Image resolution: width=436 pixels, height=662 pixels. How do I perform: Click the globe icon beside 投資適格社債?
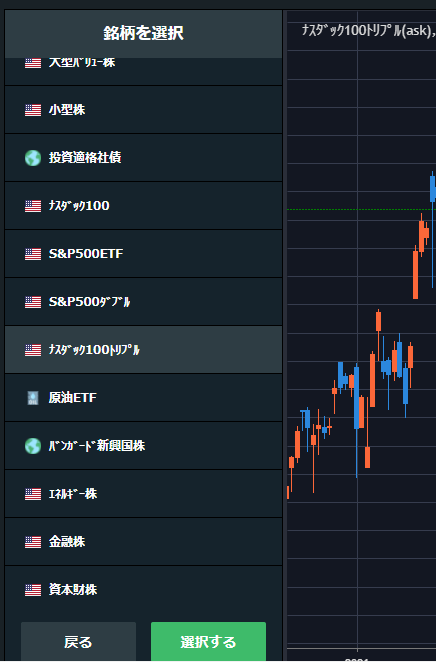point(33,158)
